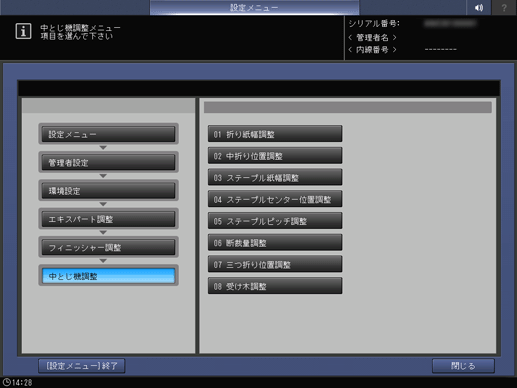The width and height of the screenshot is (517, 388).
Task: Click the シリアル番号 label
Action: (x=374, y=24)
